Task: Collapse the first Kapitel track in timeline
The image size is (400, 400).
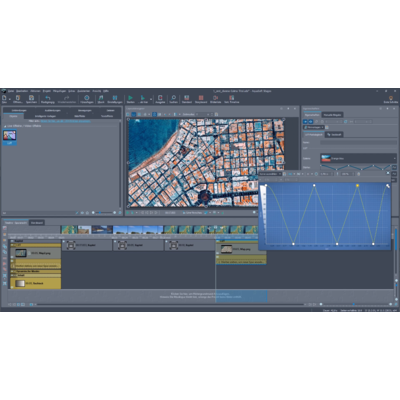Action: 12,241
